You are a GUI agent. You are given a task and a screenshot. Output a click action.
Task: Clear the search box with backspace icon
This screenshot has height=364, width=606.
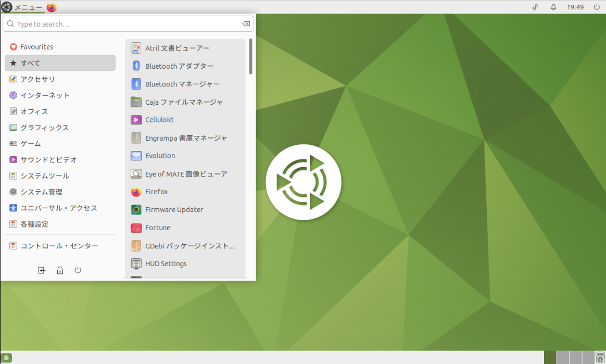(x=246, y=24)
